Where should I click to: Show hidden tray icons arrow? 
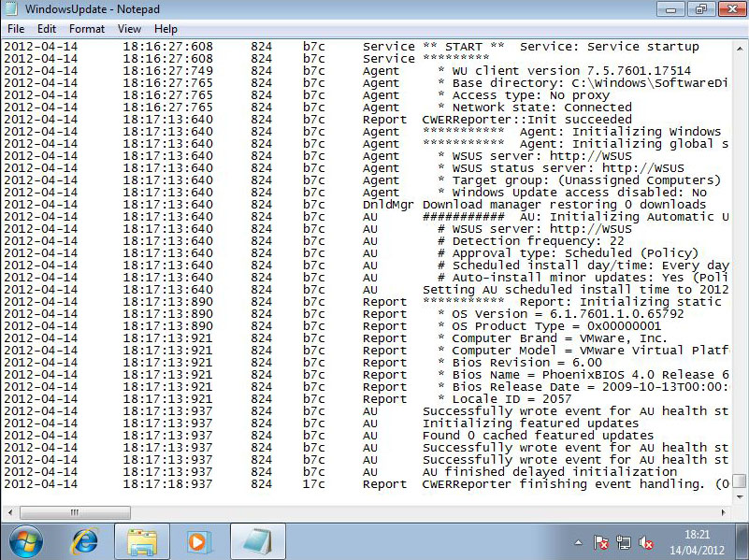[x=579, y=543]
